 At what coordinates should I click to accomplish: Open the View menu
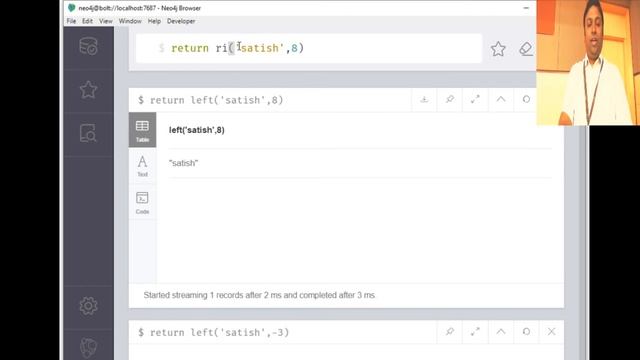click(x=106, y=21)
